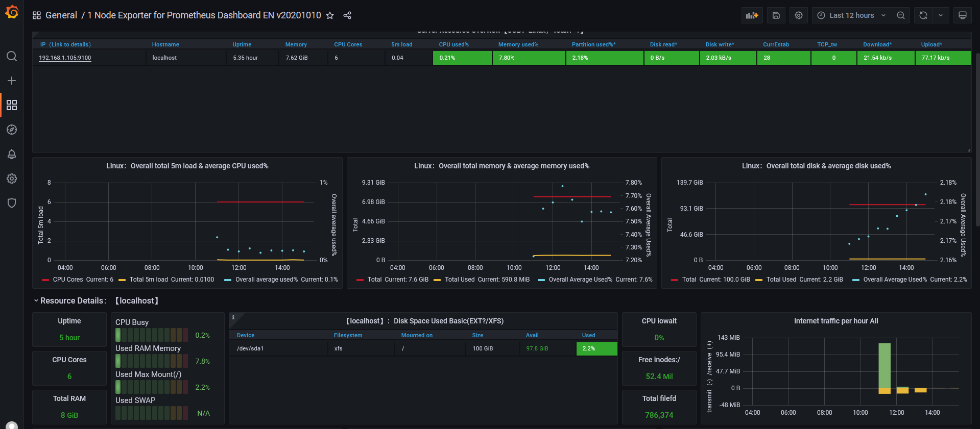The image size is (980, 429).
Task: Open the 5m load and CPU panel title menu
Action: click(187, 166)
